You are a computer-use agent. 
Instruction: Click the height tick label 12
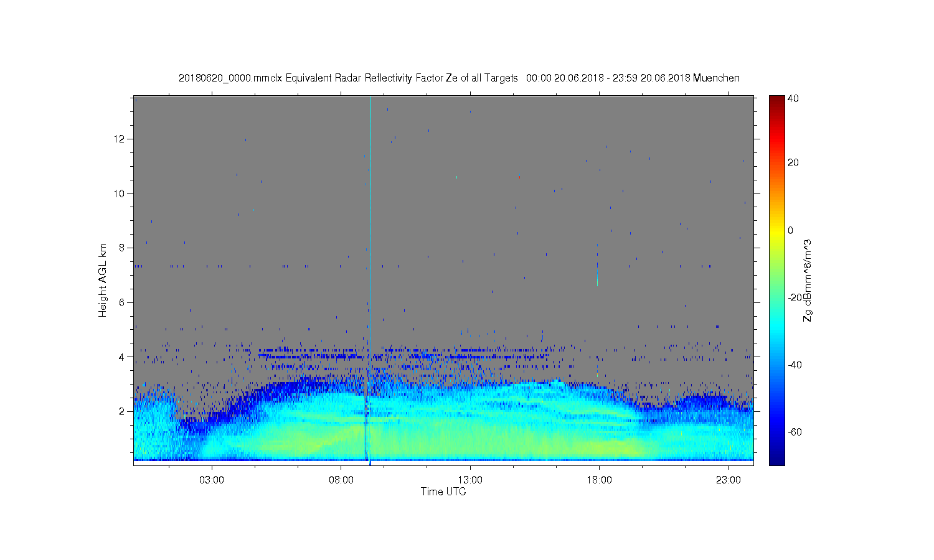(120, 138)
